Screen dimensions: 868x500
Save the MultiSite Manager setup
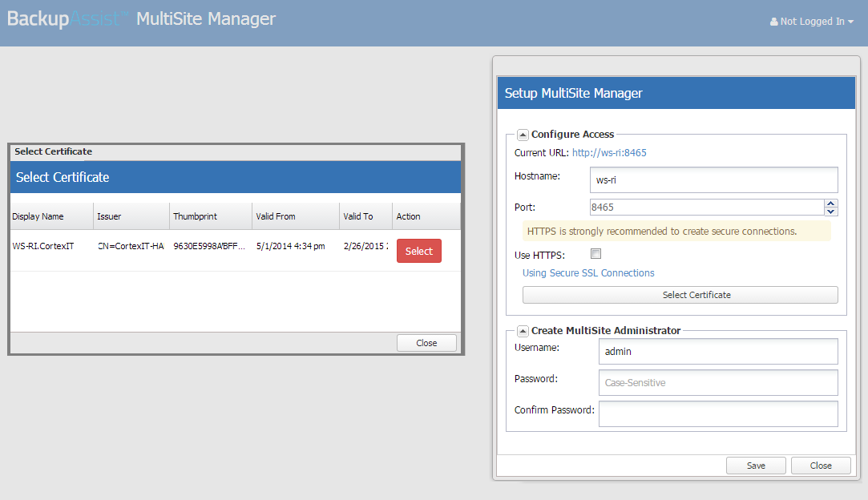pyautogui.click(x=756, y=466)
